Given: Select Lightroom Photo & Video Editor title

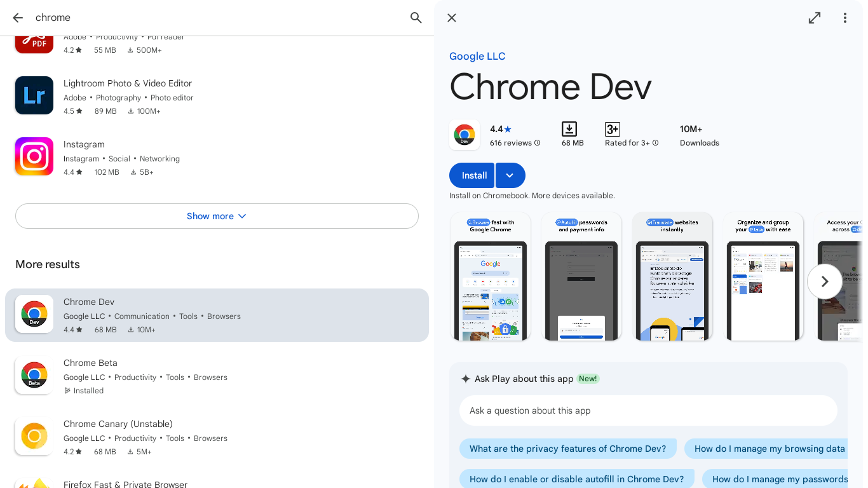Looking at the screenshot, I should (x=128, y=83).
